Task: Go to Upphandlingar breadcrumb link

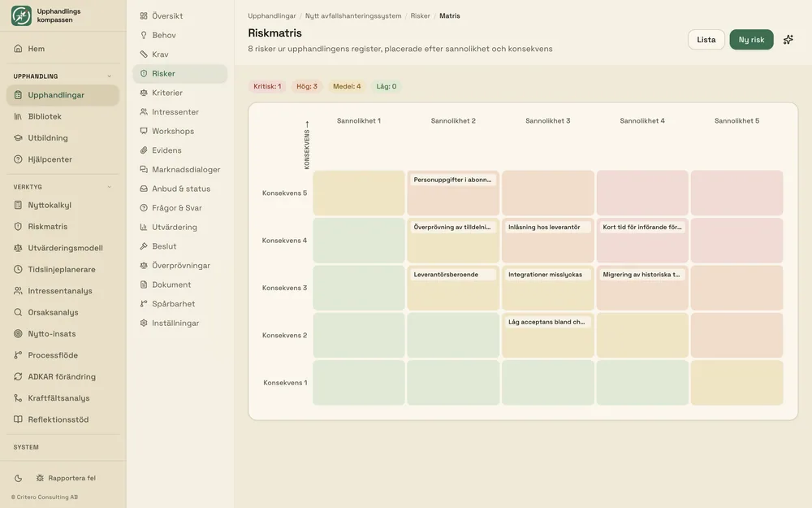Action: [x=272, y=16]
